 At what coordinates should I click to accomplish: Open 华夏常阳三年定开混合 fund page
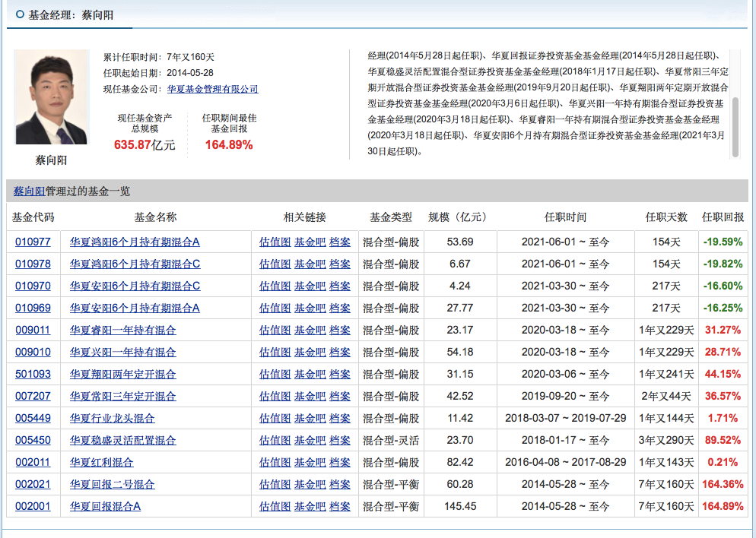tap(123, 397)
